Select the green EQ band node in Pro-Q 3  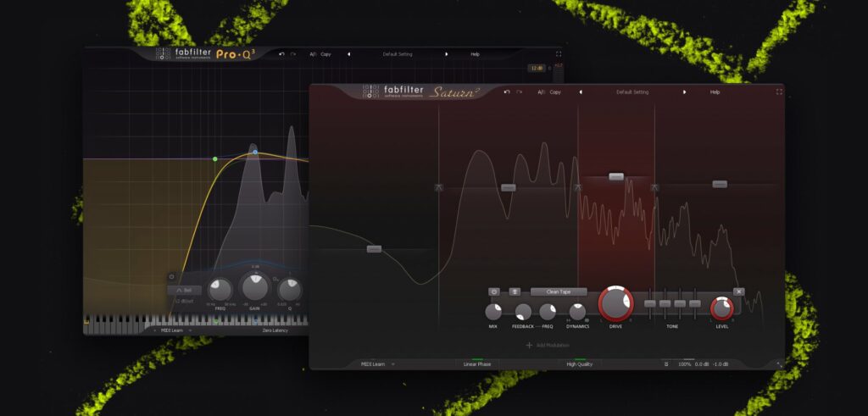click(x=215, y=158)
